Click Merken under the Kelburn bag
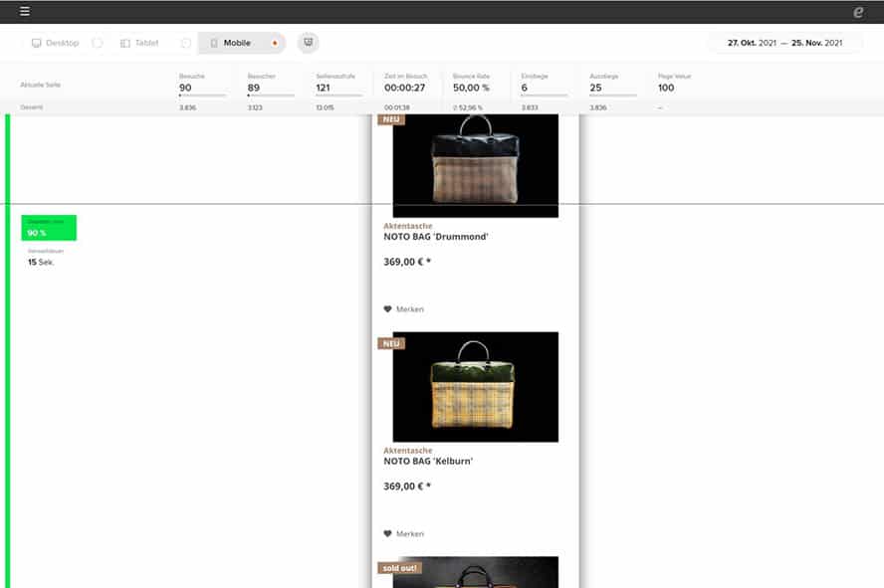The image size is (884, 588). tap(410, 534)
